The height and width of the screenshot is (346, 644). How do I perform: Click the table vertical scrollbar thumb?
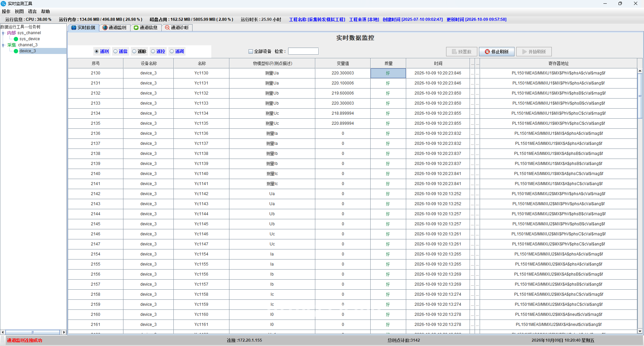[640, 96]
